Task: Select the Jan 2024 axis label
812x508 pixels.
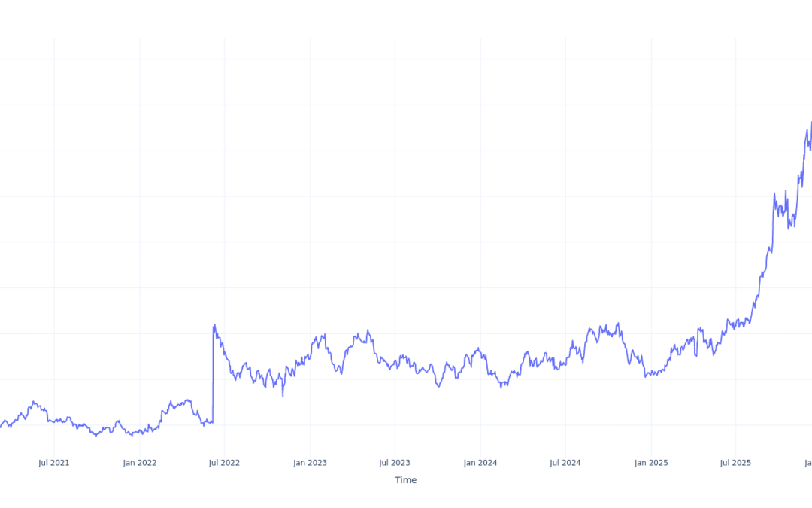Action: point(480,463)
